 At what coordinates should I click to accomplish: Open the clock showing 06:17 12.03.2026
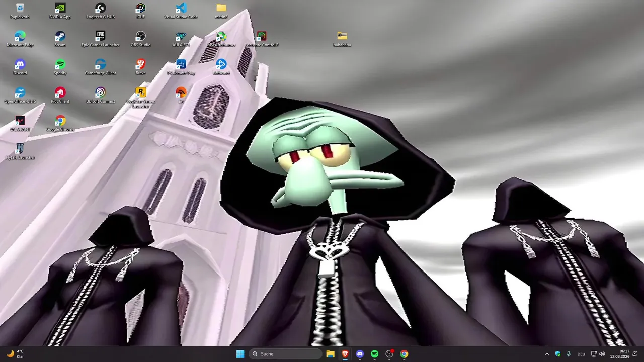(x=619, y=354)
